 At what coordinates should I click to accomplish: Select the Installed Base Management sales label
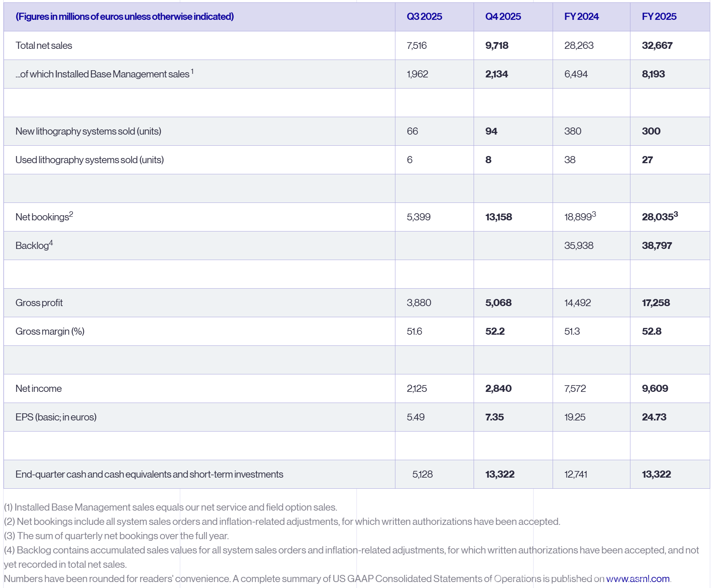(104, 74)
